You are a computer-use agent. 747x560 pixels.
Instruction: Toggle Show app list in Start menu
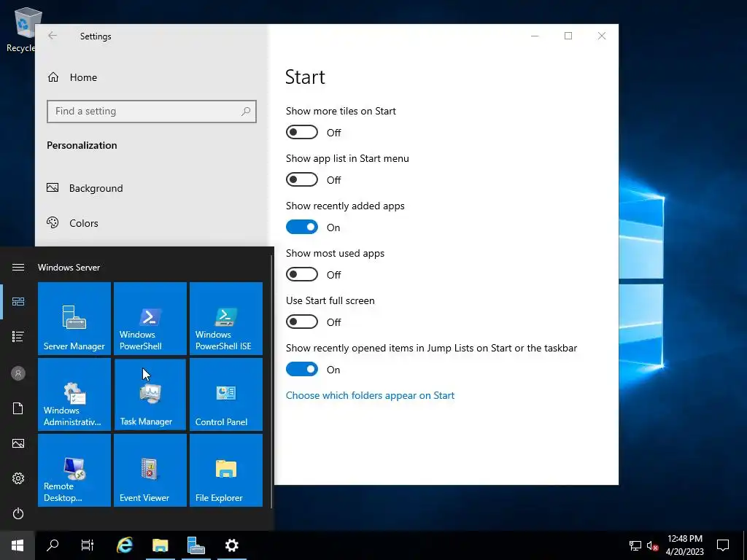pyautogui.click(x=301, y=179)
